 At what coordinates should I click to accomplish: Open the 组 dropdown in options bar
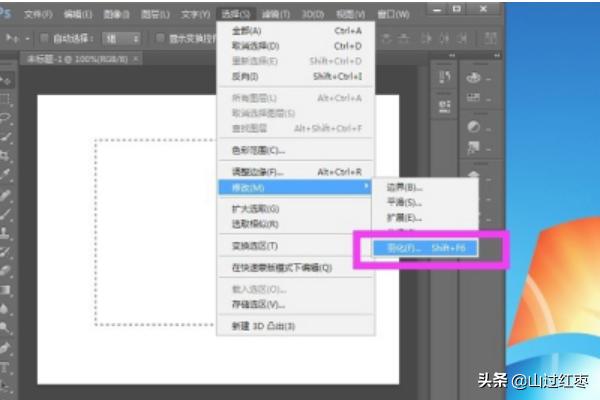(x=121, y=38)
